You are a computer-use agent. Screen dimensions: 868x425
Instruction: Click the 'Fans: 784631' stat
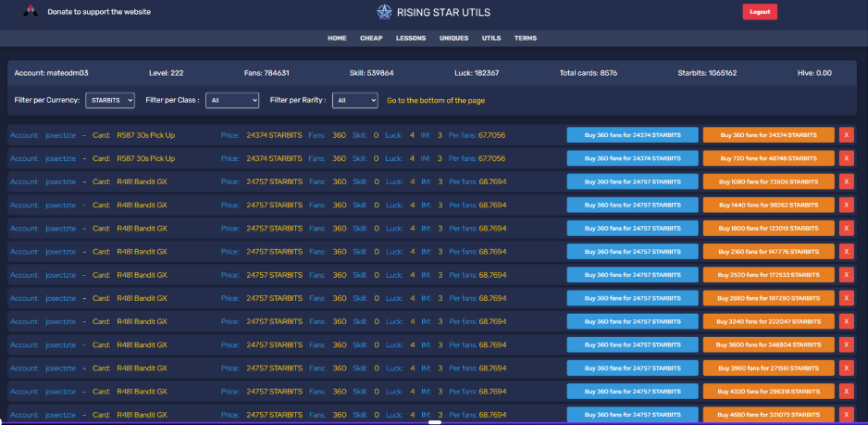267,73
